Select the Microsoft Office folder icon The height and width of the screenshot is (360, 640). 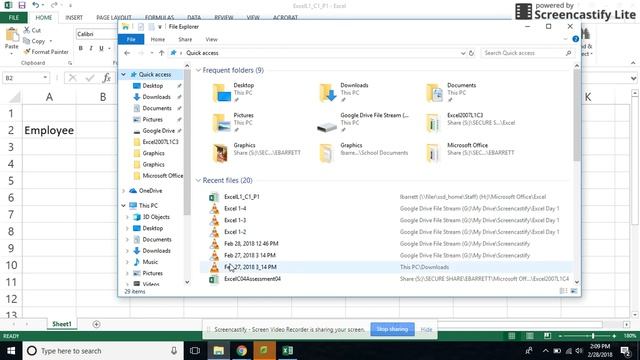tap(433, 153)
